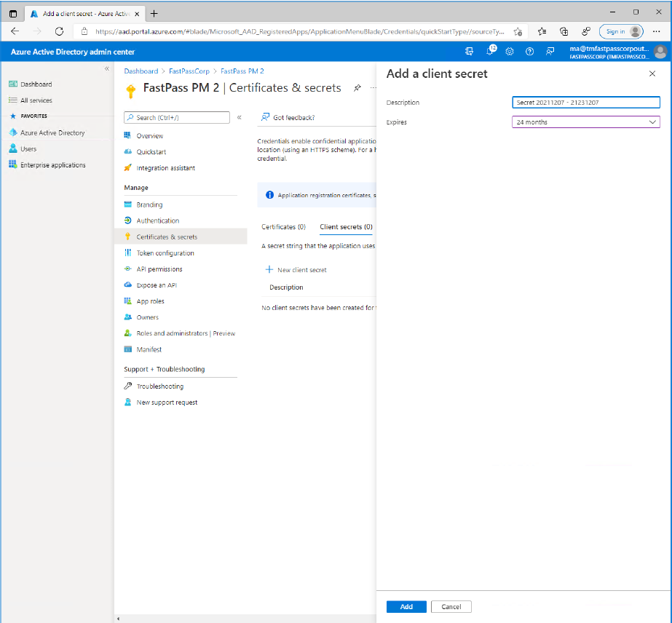Pin the FastPass PM 2 blade
The width and height of the screenshot is (672, 623).
(357, 88)
